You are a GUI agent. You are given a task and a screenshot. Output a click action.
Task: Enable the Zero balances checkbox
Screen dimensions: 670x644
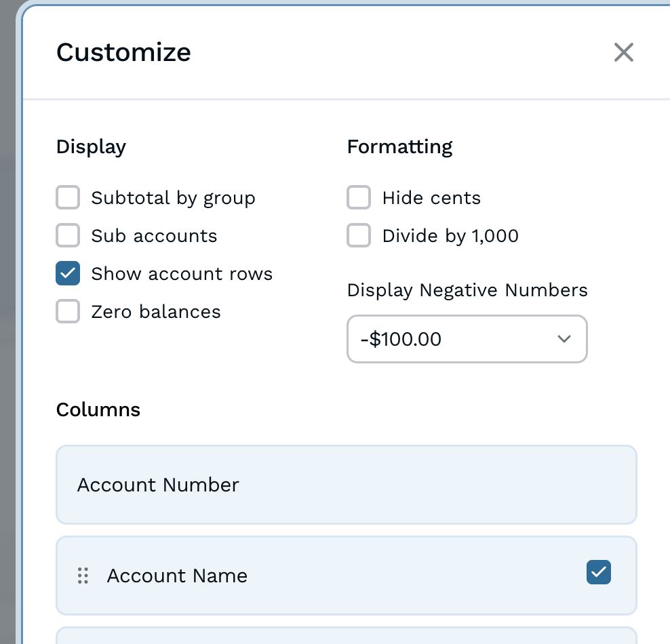68,312
